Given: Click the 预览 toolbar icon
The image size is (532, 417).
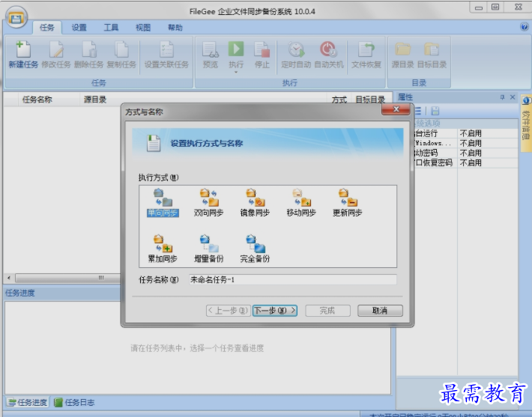Looking at the screenshot, I should point(211,49).
